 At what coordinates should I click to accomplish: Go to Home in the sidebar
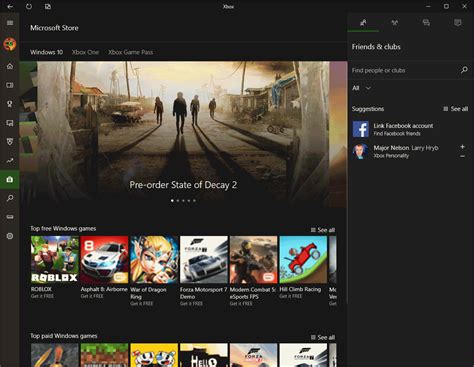click(x=10, y=66)
